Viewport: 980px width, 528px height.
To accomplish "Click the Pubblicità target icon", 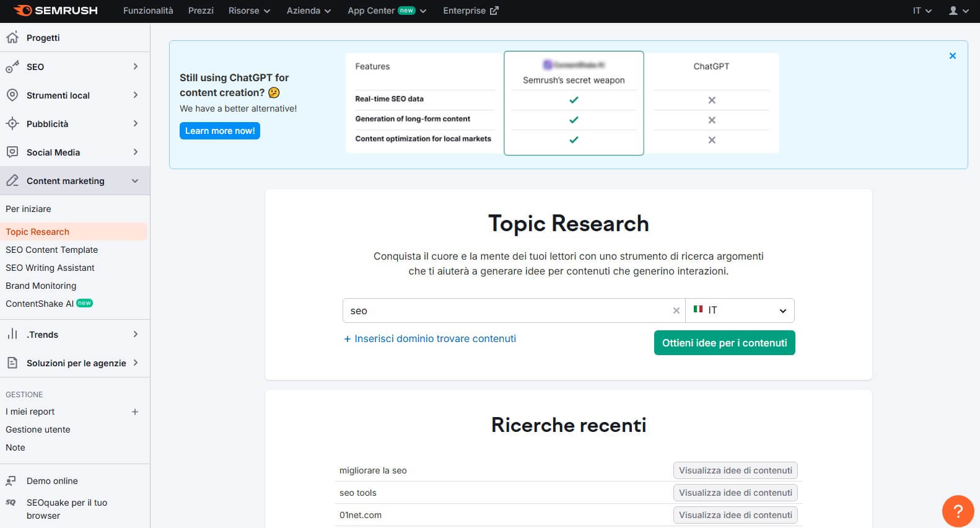I will point(12,124).
